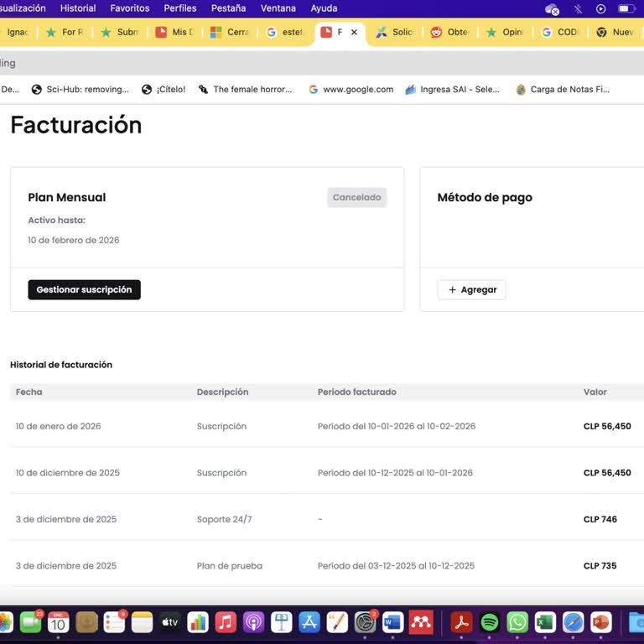Switch to the Ignac browser tab
The width and height of the screenshot is (644, 644).
click(x=18, y=32)
